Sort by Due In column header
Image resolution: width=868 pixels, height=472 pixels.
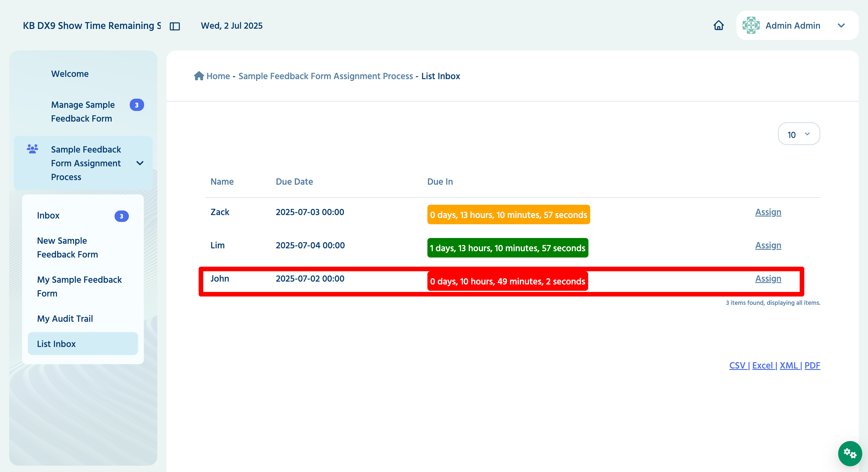(x=440, y=182)
